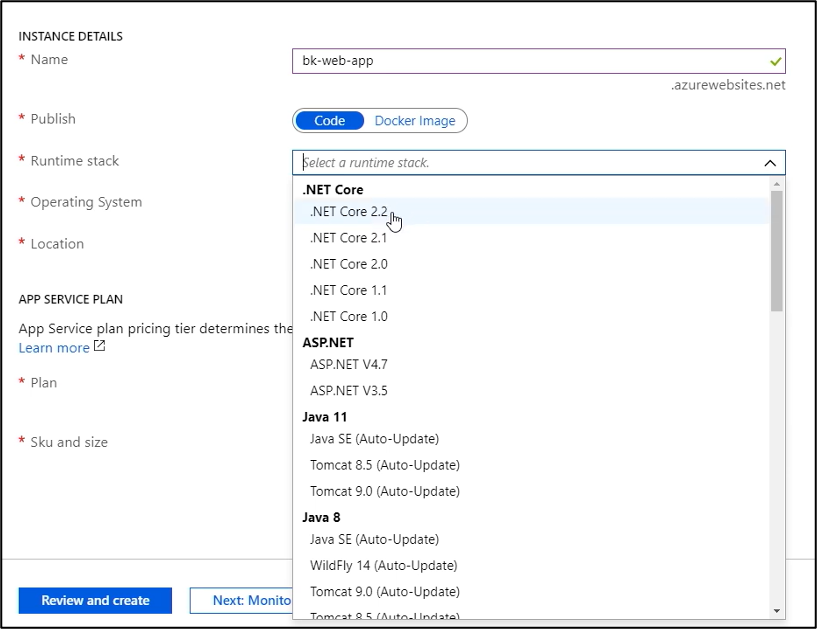Viewport: 818px width, 630px height.
Task: Select .NET Core 1.1 option
Action: [348, 290]
